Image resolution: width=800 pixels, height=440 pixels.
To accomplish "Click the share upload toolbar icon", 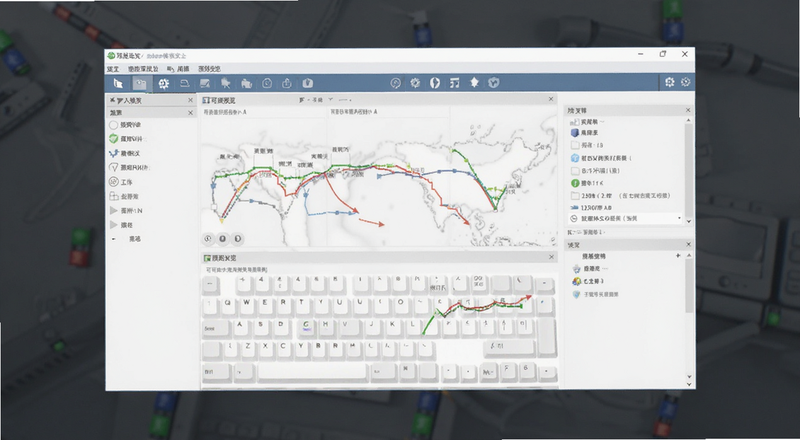I will pyautogui.click(x=286, y=83).
